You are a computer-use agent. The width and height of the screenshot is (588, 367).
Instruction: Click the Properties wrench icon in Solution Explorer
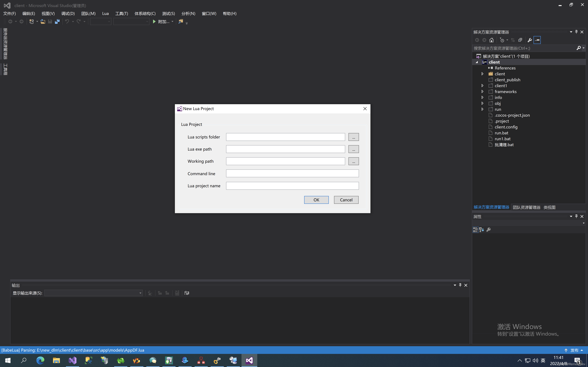(x=530, y=40)
